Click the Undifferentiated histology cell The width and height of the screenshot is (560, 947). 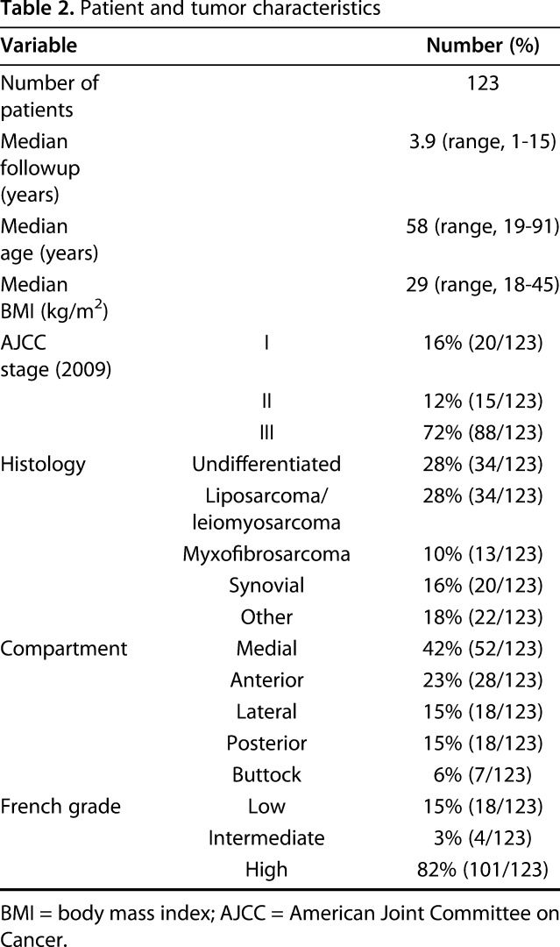tap(266, 463)
